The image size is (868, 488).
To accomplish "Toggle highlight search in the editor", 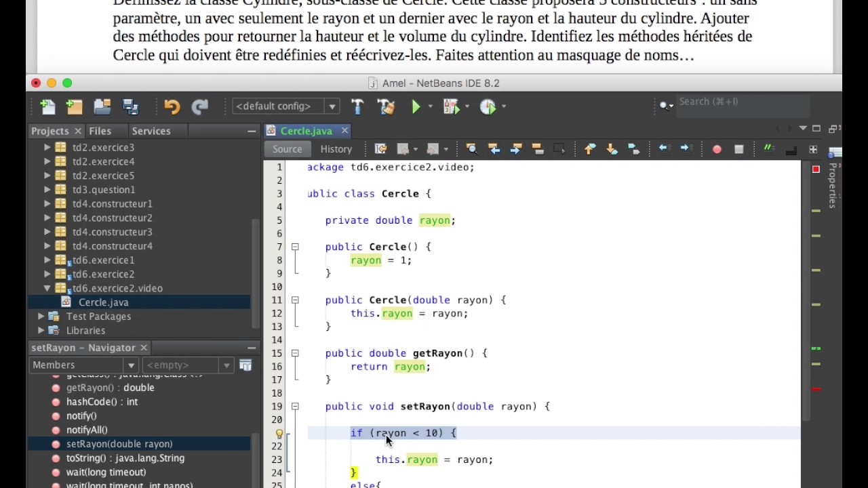I will pyautogui.click(x=537, y=149).
